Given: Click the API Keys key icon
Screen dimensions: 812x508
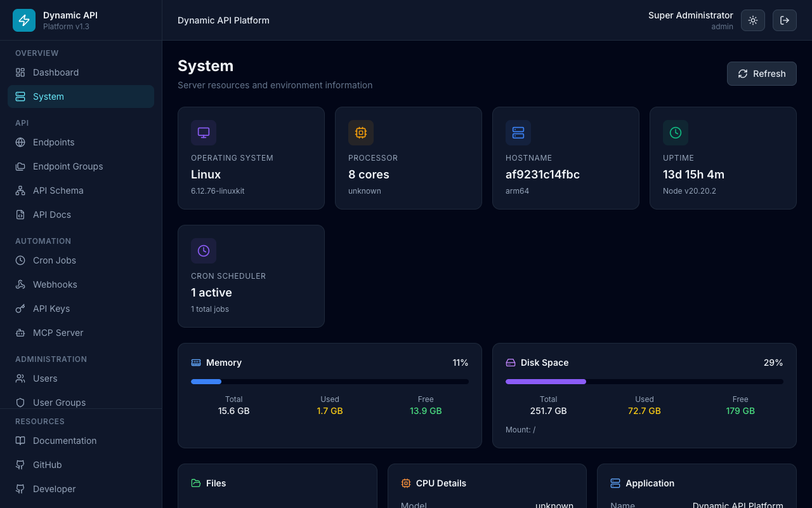Looking at the screenshot, I should coord(20,309).
